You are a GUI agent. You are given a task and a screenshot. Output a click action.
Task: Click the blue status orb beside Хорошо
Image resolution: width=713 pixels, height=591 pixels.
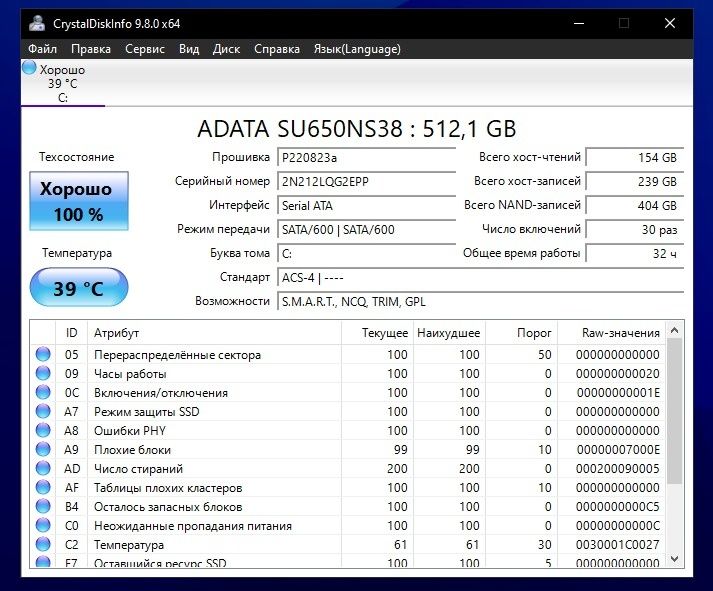click(x=29, y=68)
